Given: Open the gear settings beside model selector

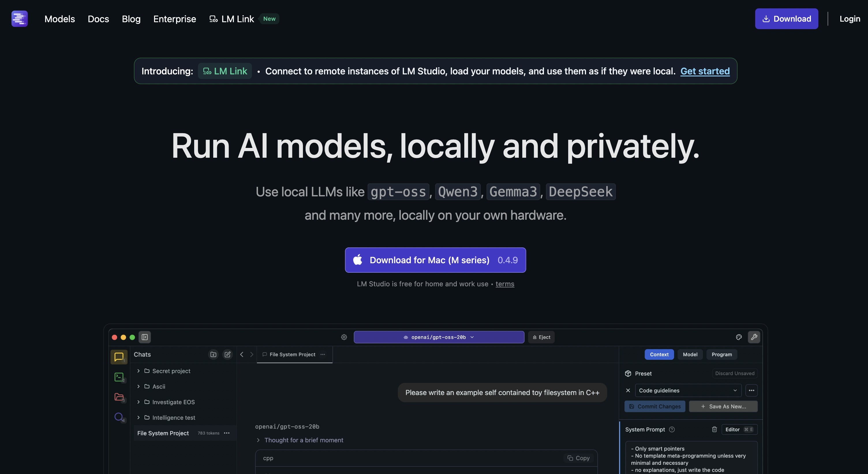Looking at the screenshot, I should click(344, 337).
